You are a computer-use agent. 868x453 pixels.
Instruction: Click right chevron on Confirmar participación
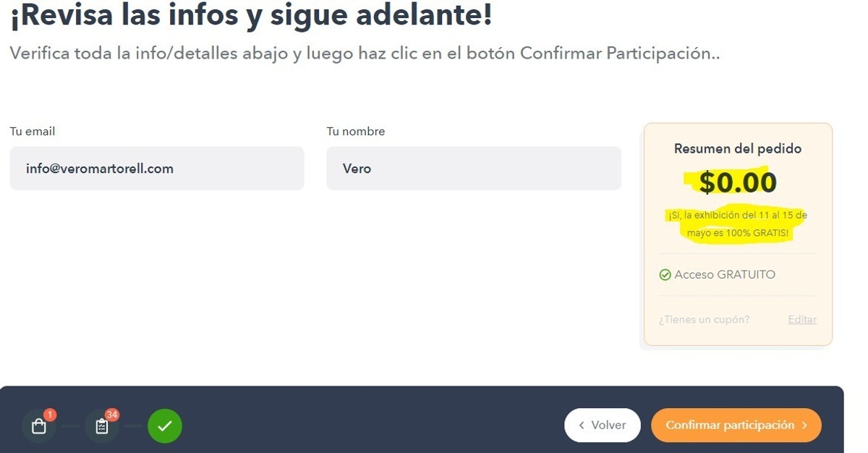point(804,426)
